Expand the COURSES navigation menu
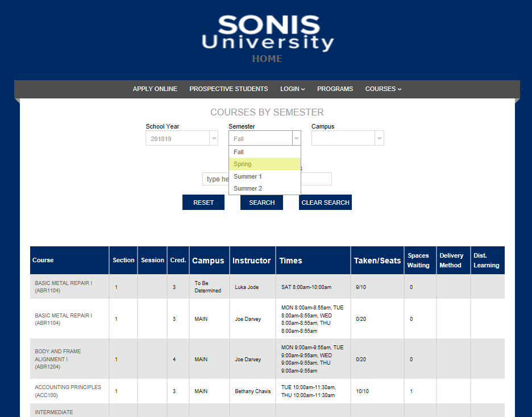The width and height of the screenshot is (532, 417). click(x=383, y=89)
